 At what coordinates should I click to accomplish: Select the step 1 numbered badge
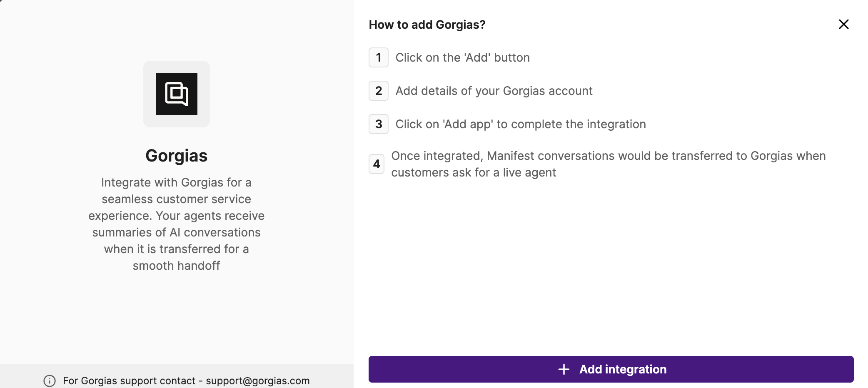coord(378,57)
